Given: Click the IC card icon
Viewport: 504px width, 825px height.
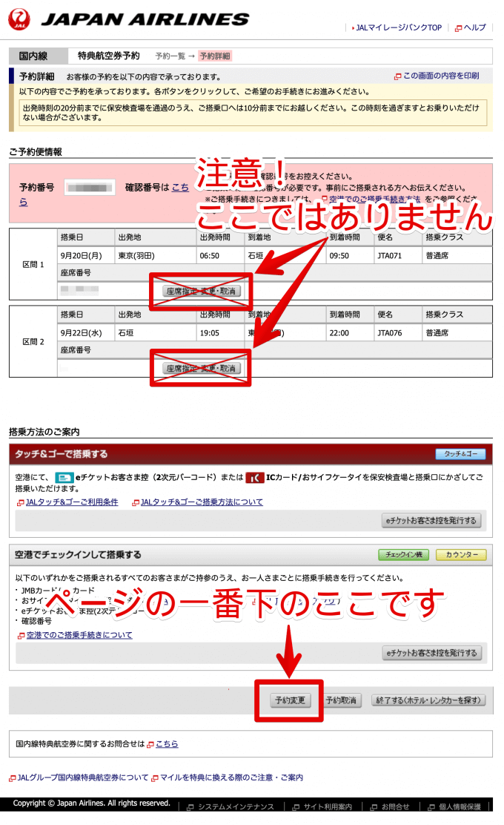Looking at the screenshot, I should click(254, 478).
